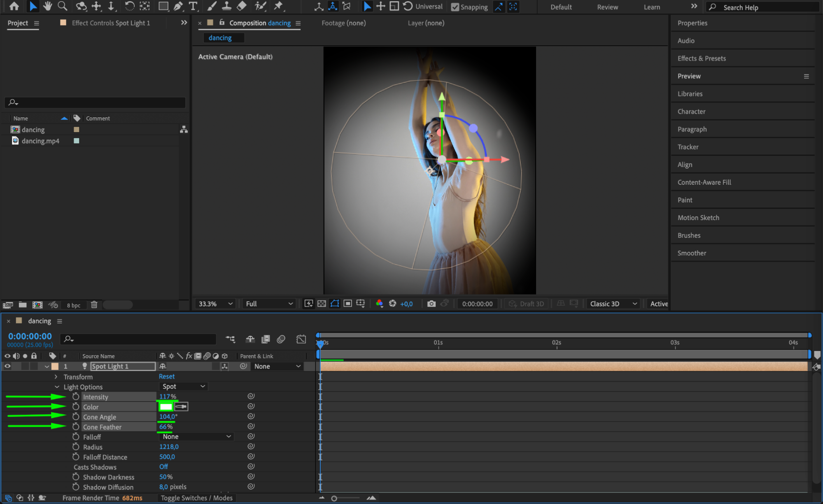Select the Zoom tool in toolbar

[63, 6]
